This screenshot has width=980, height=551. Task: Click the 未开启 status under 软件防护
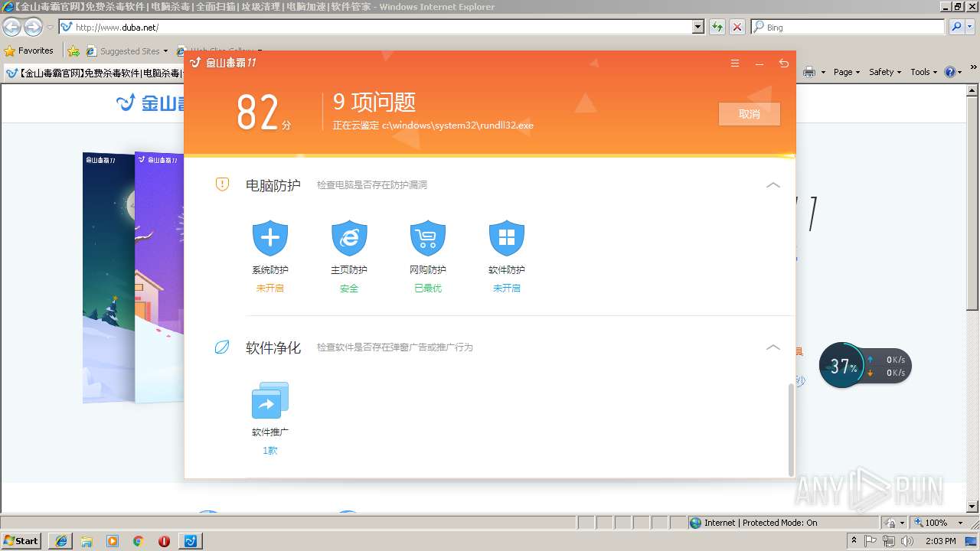coord(507,289)
